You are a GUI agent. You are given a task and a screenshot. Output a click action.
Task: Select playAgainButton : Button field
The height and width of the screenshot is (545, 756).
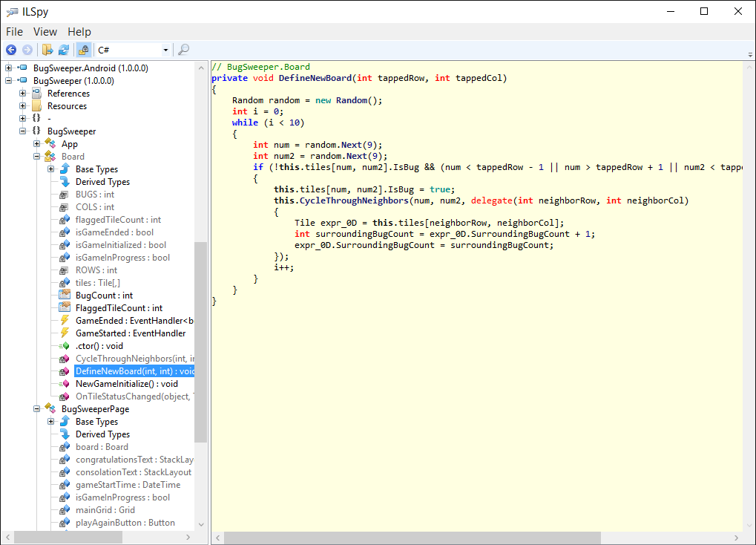point(125,522)
